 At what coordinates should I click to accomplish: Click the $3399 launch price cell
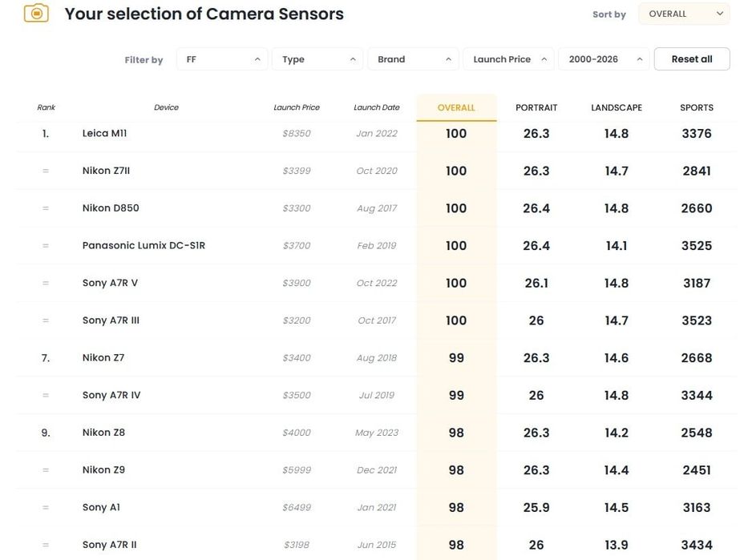pyautogui.click(x=297, y=171)
